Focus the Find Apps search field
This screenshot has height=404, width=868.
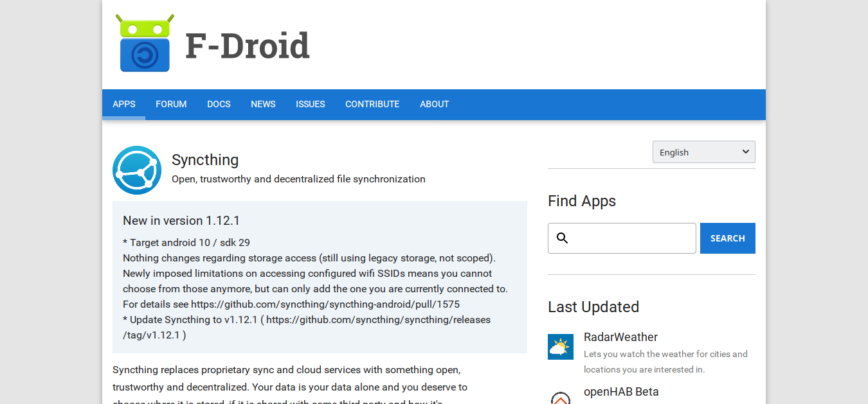622,238
